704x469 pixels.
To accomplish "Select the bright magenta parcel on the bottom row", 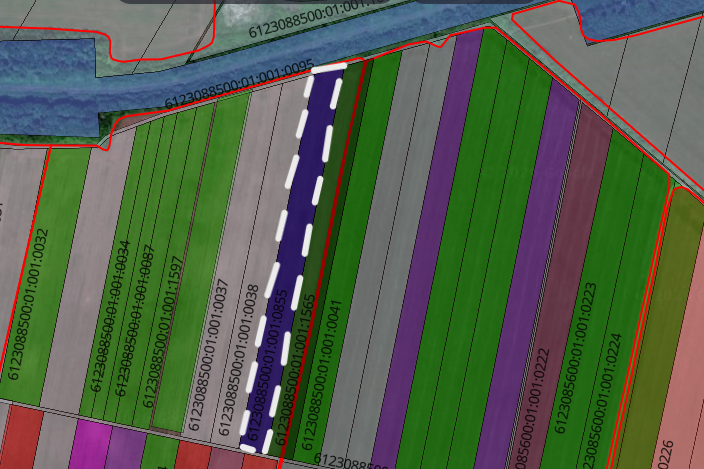I will 92,445.
